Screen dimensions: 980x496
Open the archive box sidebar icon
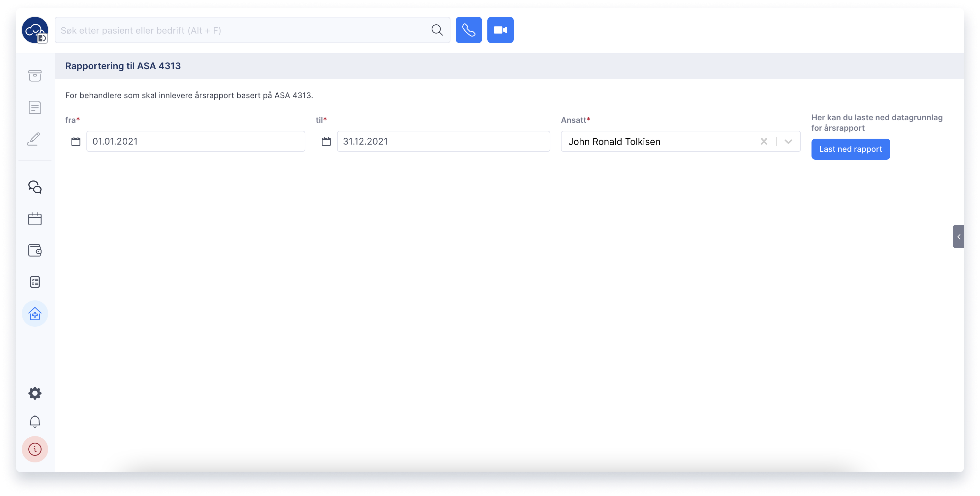[35, 75]
